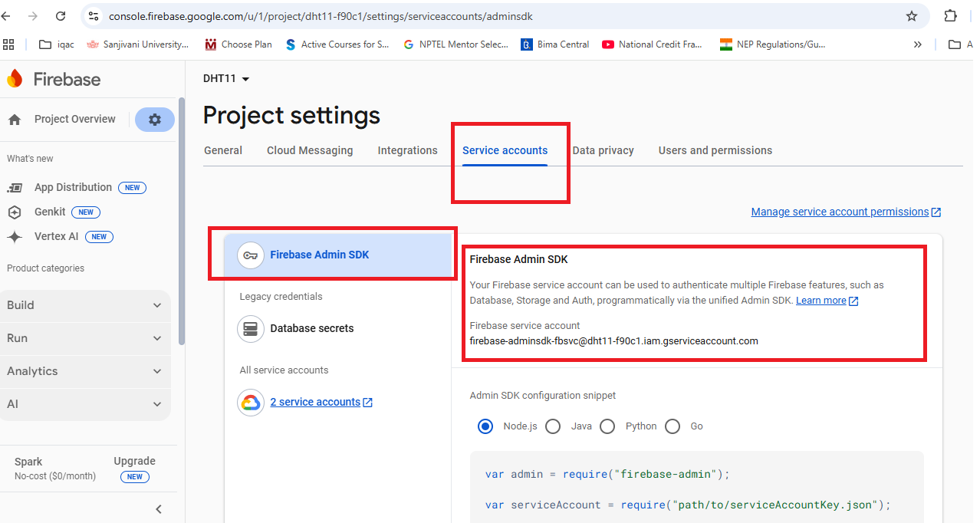
Task: Open the 2 service accounts link
Action: pyautogui.click(x=321, y=402)
